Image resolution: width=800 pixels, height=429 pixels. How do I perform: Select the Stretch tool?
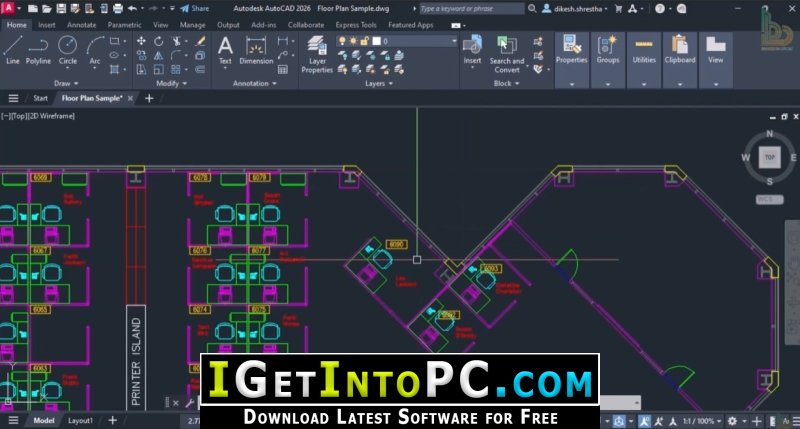(x=141, y=69)
